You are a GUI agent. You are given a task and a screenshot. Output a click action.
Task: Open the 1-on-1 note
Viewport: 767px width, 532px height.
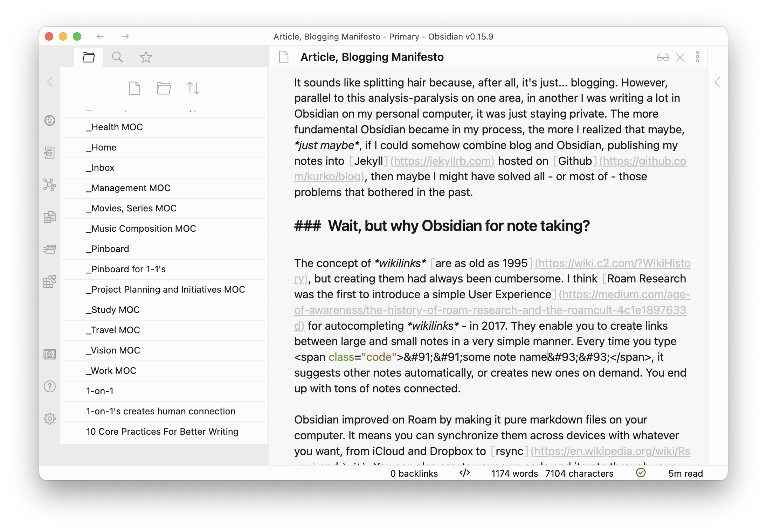(x=164, y=391)
